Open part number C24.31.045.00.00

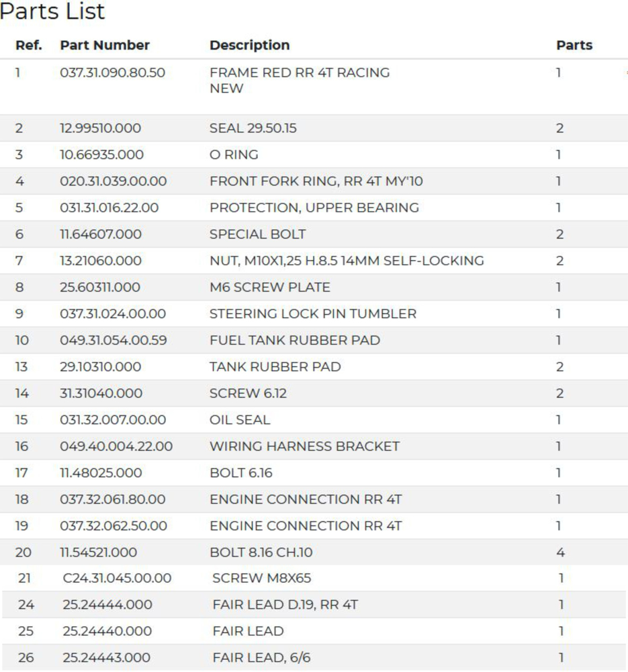click(117, 578)
